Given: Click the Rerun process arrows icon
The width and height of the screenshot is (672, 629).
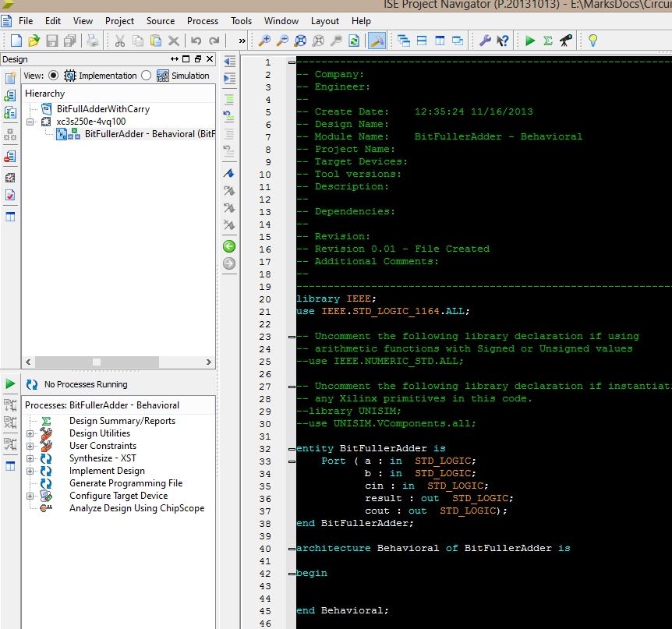Looking at the screenshot, I should click(x=32, y=384).
